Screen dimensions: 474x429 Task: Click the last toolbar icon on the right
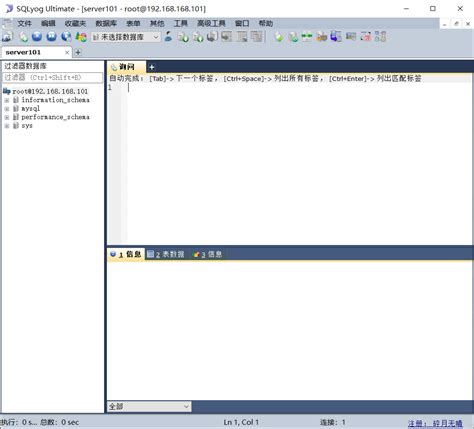pyautogui.click(x=380, y=37)
